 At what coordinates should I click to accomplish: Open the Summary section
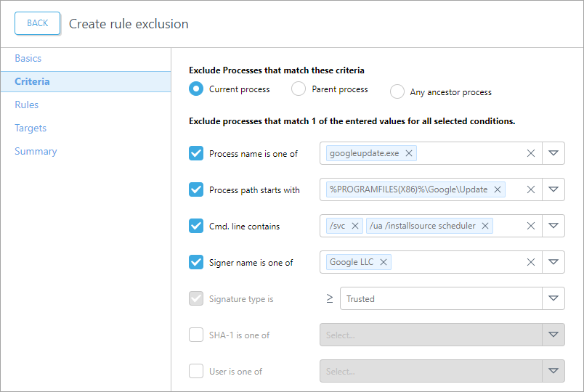click(36, 151)
